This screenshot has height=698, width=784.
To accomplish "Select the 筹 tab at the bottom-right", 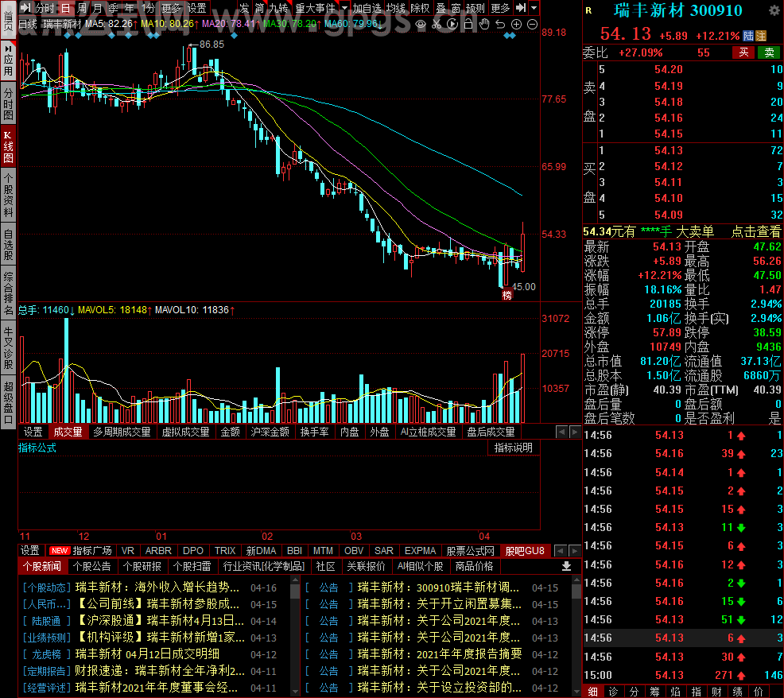I will [654, 692].
